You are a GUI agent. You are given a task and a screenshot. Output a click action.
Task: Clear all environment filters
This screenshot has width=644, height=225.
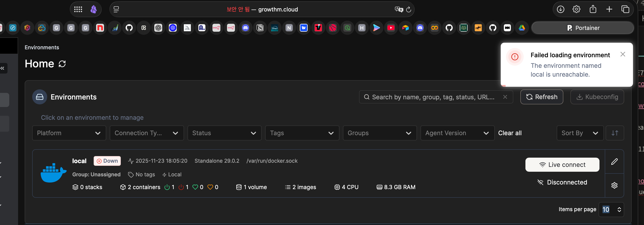point(510,133)
